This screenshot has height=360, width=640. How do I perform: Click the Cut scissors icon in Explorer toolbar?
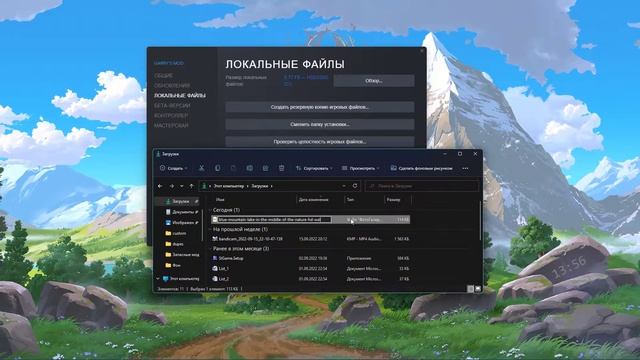[x=201, y=168]
